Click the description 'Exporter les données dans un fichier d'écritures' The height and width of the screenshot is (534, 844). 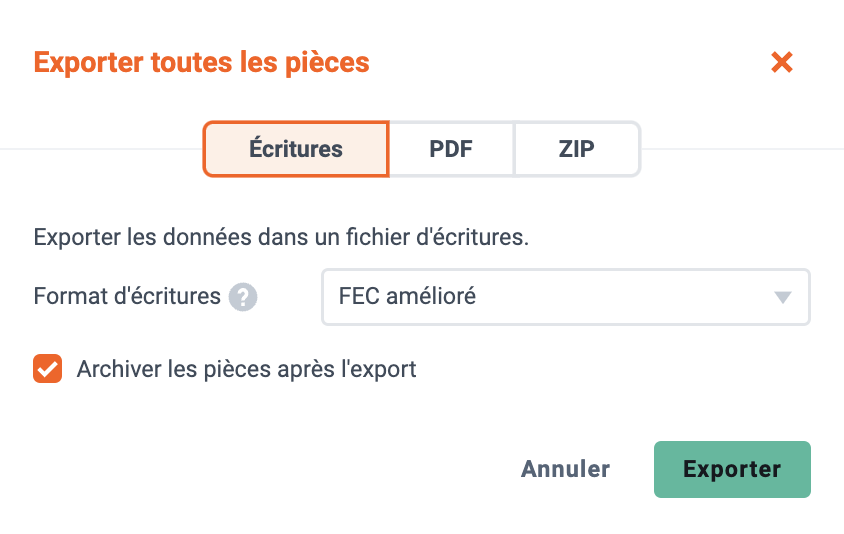pyautogui.click(x=281, y=237)
